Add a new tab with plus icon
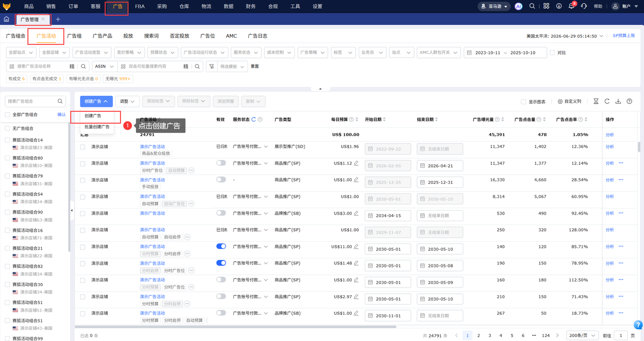Viewport: 644px width, 341px height. (58, 19)
